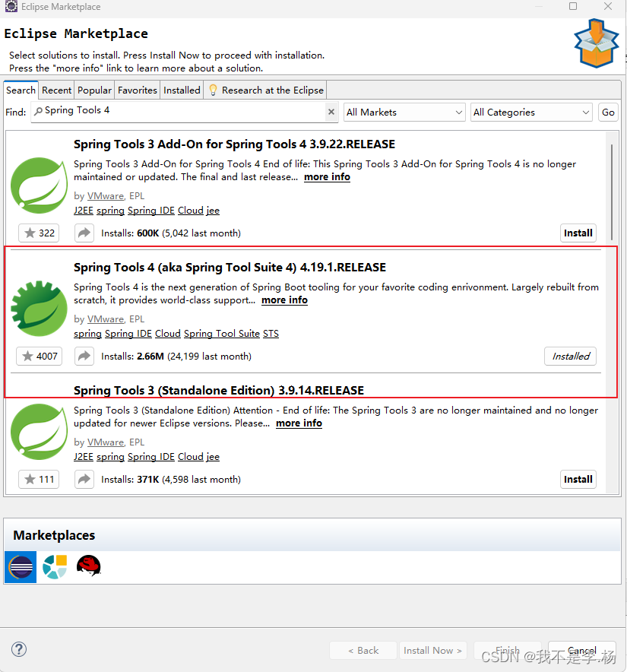Click Cloud tag under Spring Tools 4
The width and height of the screenshot is (627, 672).
(x=167, y=334)
